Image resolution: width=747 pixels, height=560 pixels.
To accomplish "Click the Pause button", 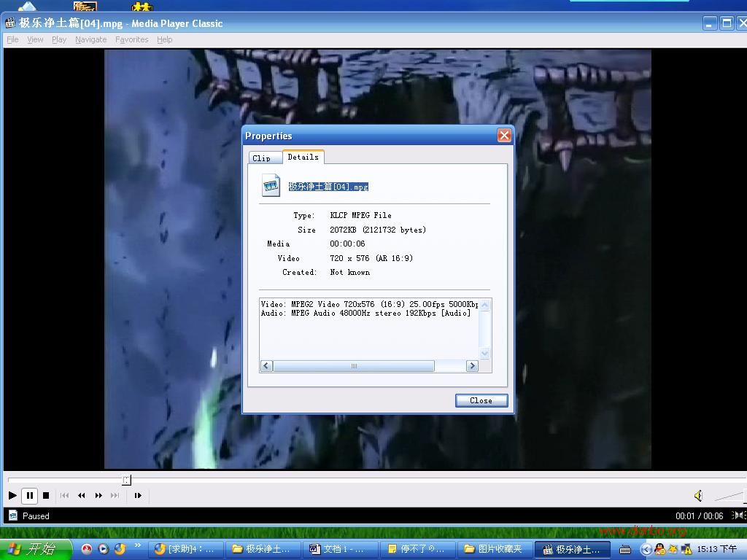I will click(x=29, y=495).
